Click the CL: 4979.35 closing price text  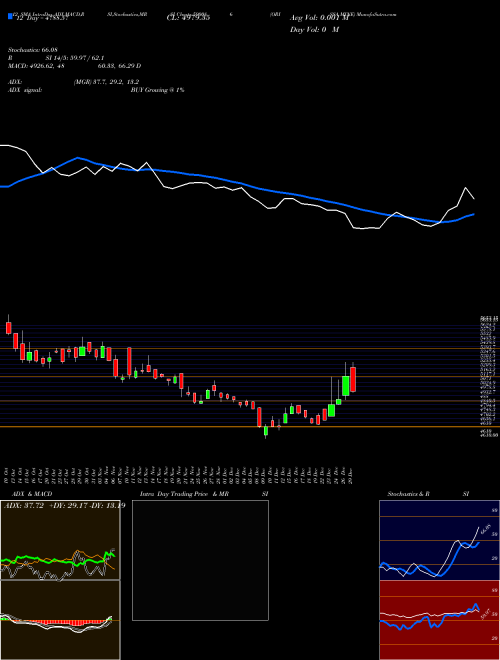click(x=189, y=17)
